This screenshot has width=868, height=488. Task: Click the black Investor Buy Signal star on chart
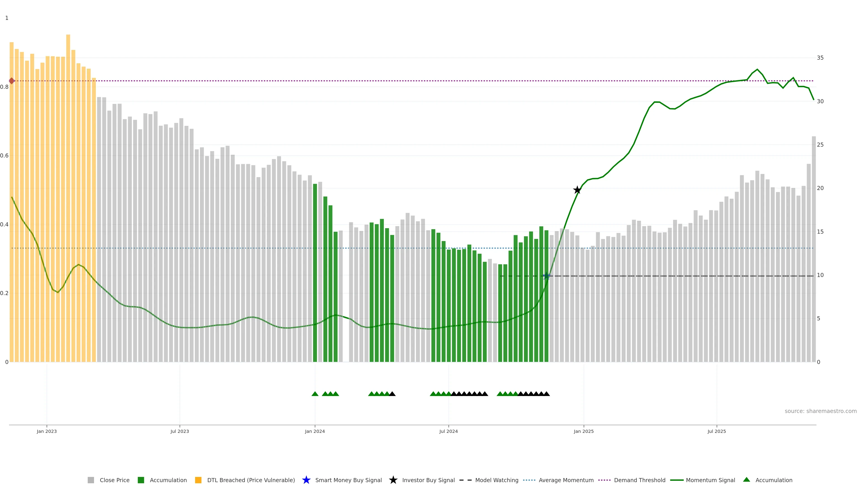[x=577, y=190]
